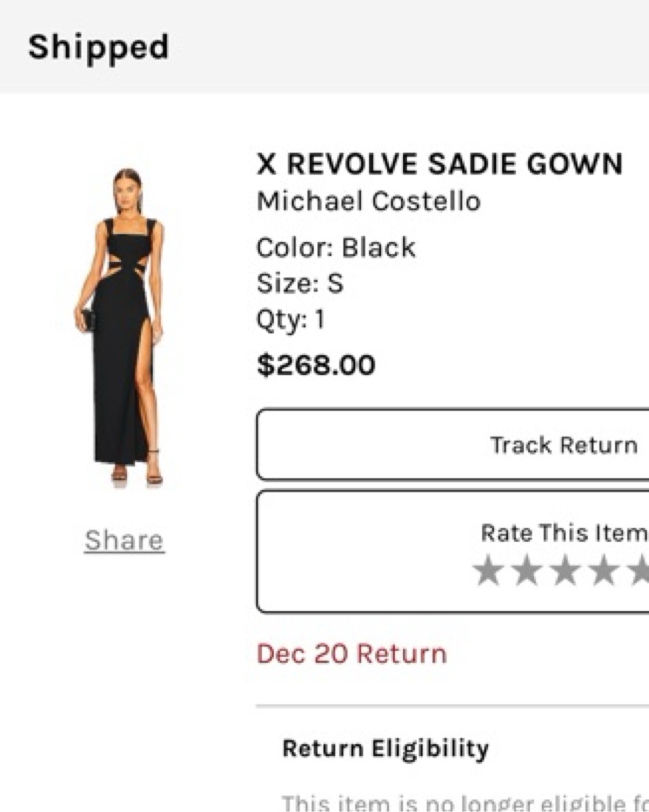Click the Color: Black detail
Viewport: 649px width, 812px height.
(x=336, y=247)
